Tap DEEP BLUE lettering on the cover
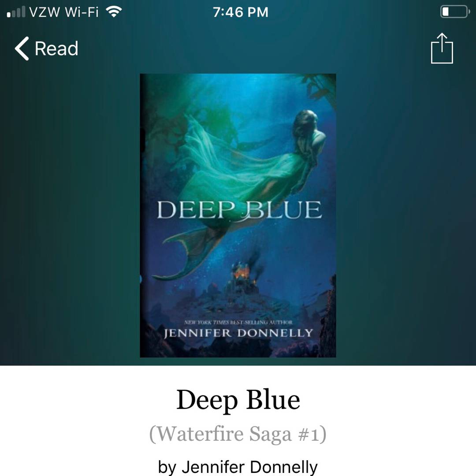 point(239,210)
